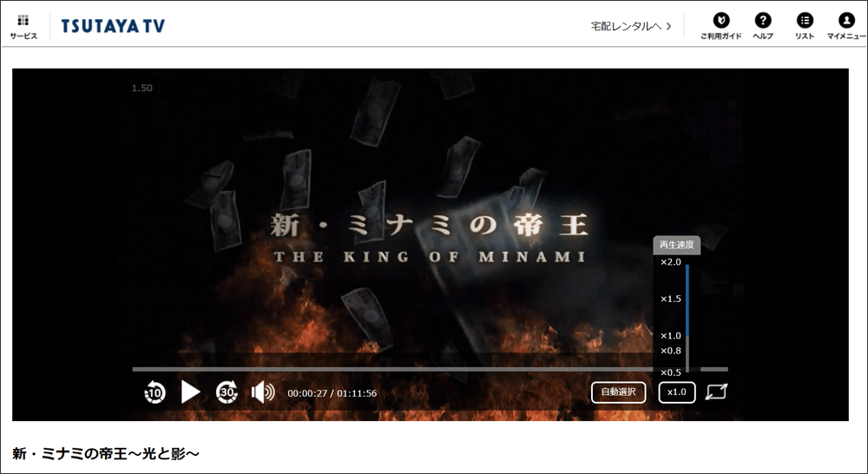Rewind 10 seconds
Viewport: 868px width, 474px height.
tap(155, 392)
